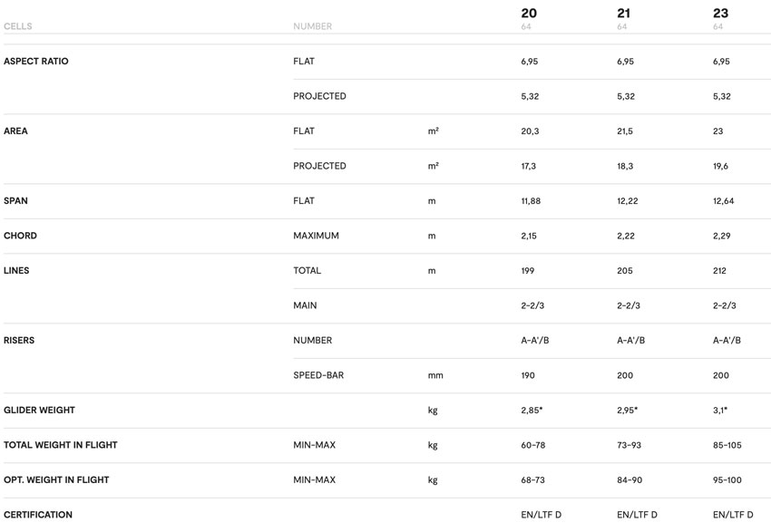Click the CELLS row label

[18, 26]
